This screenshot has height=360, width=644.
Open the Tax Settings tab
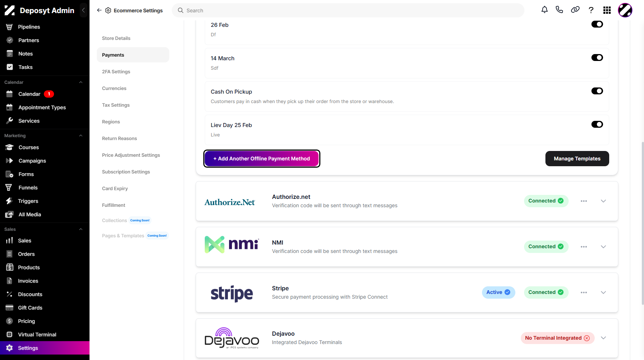coord(133,105)
